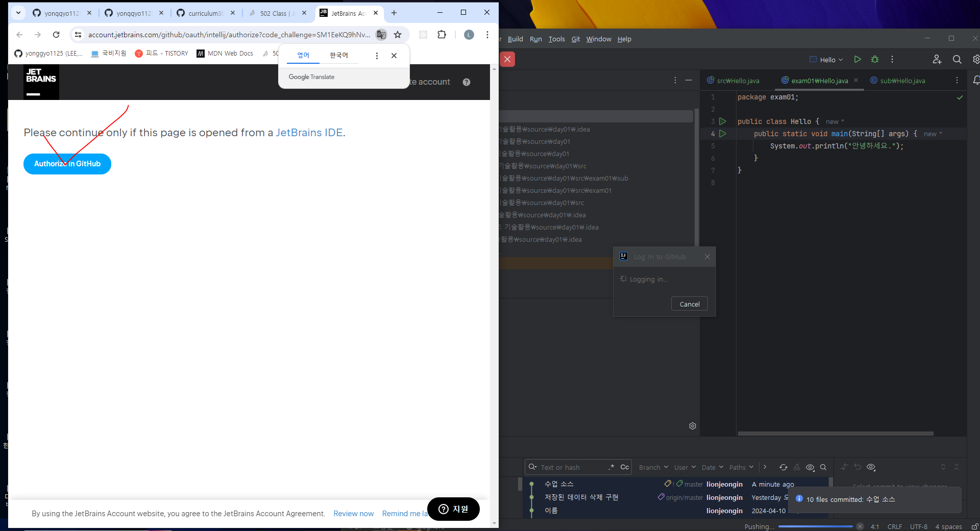
Task: Start debugging with the bug icon
Action: pos(875,59)
